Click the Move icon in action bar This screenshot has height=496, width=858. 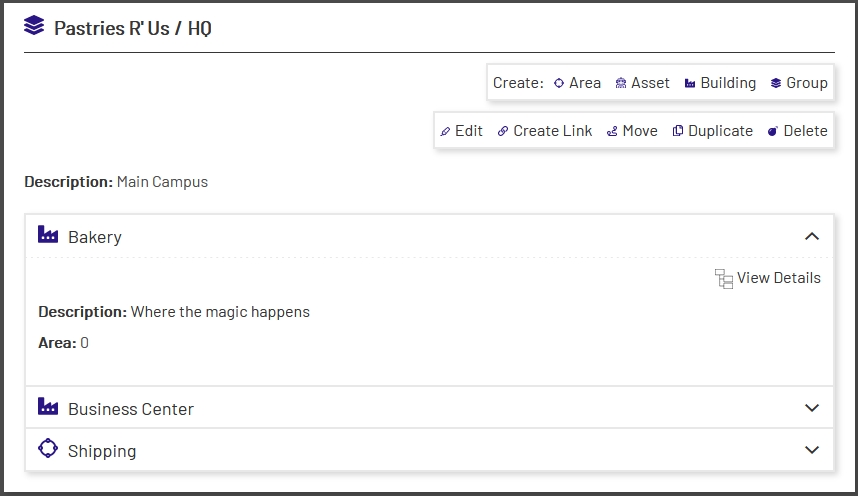coord(612,131)
